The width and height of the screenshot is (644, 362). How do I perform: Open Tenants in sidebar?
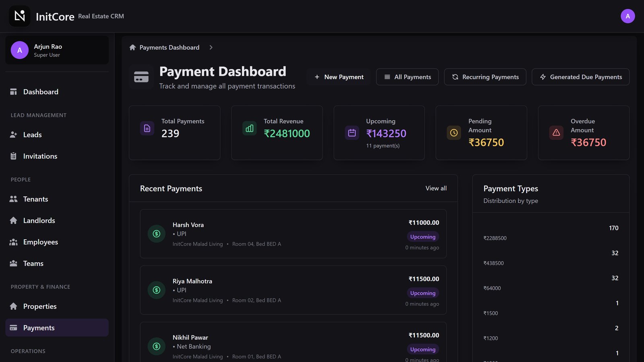[57, 199]
